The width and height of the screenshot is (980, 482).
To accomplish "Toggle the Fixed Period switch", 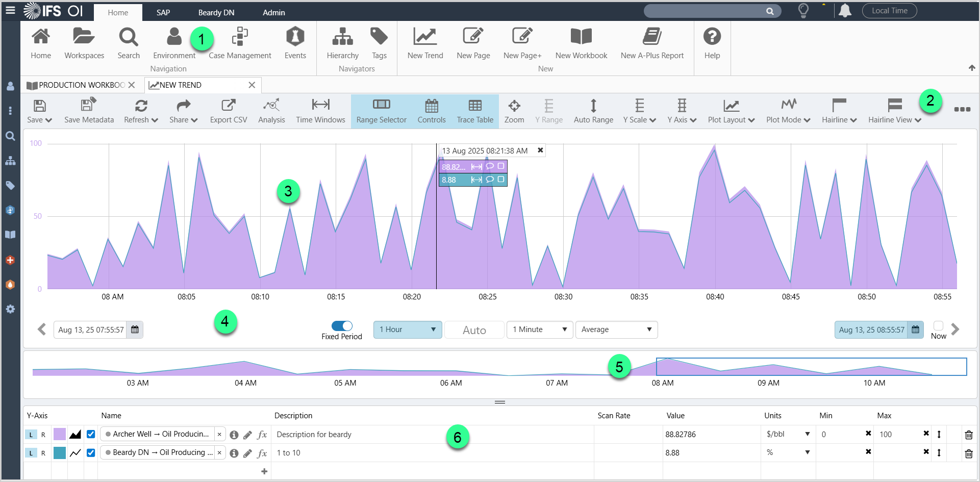I will [x=342, y=326].
